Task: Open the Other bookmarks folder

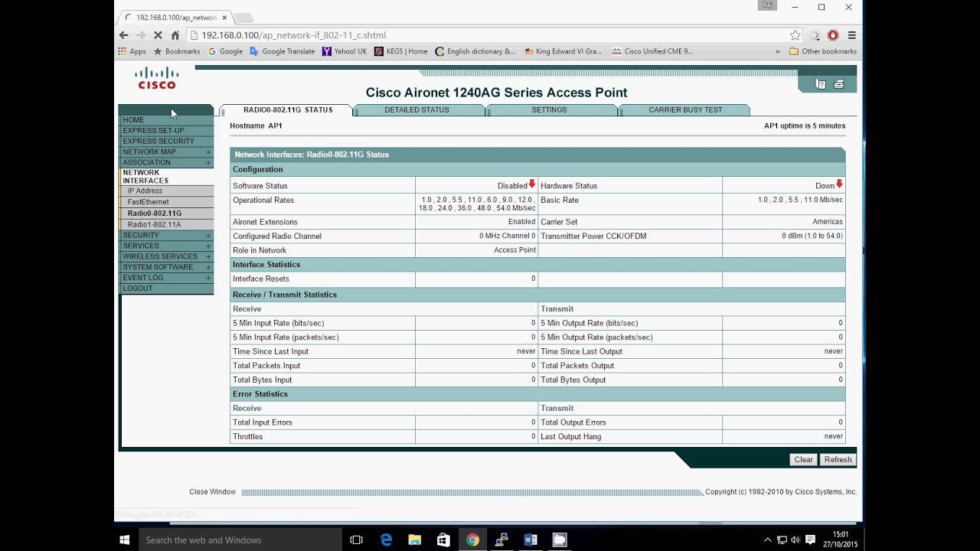Action: point(823,51)
